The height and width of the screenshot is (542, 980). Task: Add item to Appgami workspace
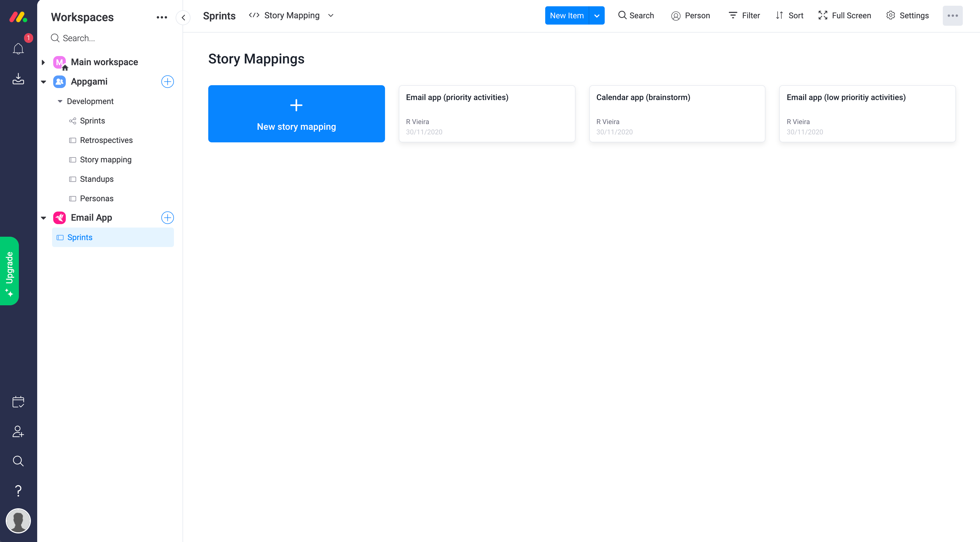click(x=167, y=82)
